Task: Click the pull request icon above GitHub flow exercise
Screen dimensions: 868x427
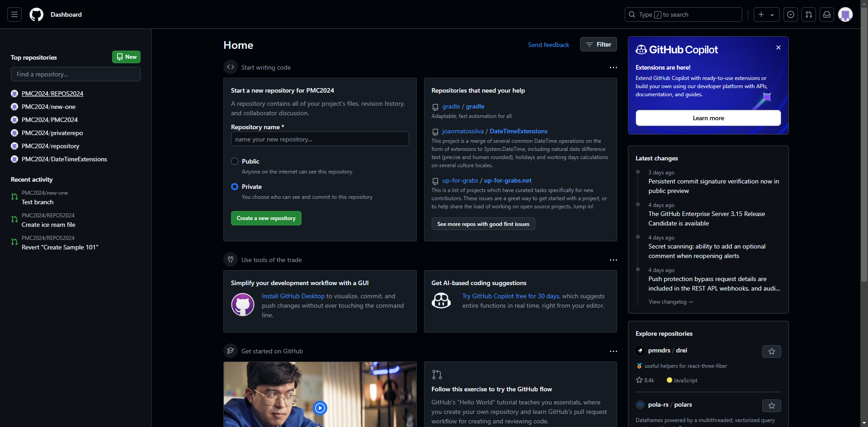Action: coord(437,375)
